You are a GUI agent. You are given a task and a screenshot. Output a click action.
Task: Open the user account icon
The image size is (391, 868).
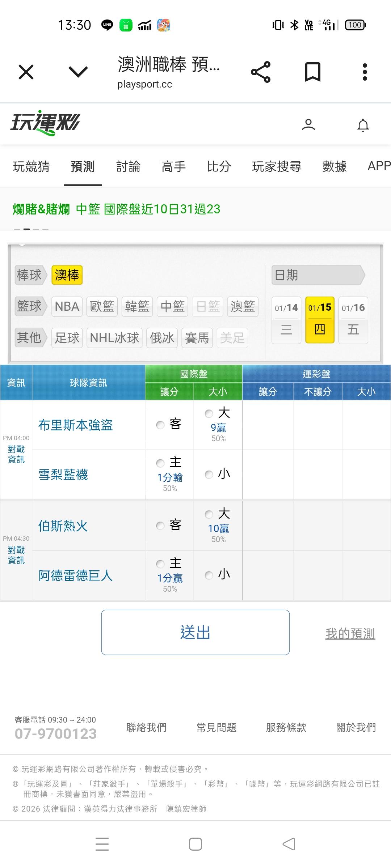[x=308, y=125]
